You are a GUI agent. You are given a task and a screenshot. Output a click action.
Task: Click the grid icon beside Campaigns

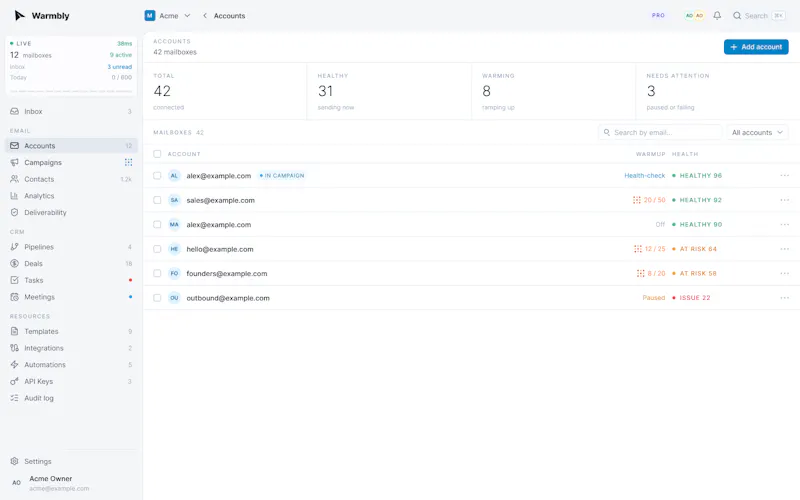point(129,162)
